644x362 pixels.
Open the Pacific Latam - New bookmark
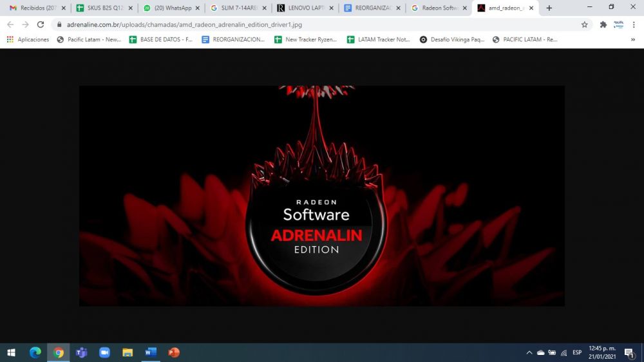pyautogui.click(x=89, y=39)
